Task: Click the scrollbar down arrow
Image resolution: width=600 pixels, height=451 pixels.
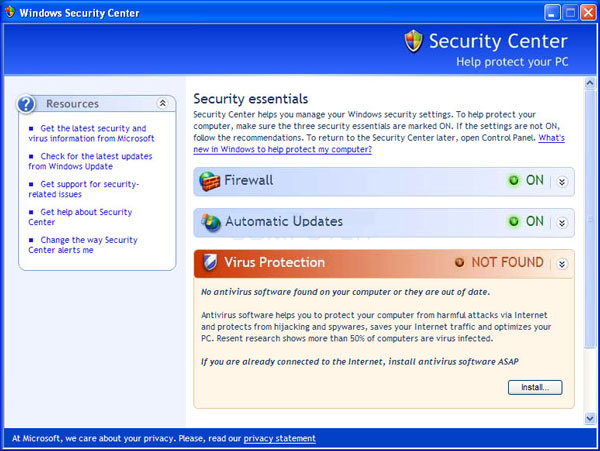Action: coord(590,419)
